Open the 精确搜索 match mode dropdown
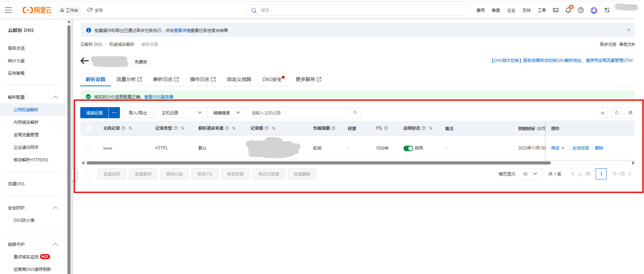This screenshot has height=274, width=644. 227,113
